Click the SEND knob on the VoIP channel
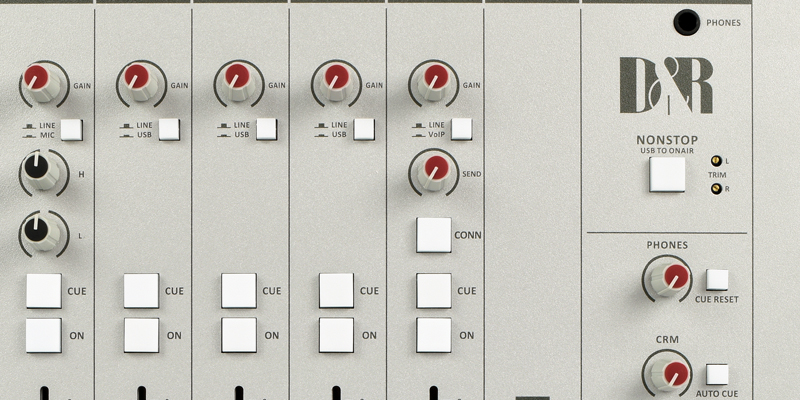The width and height of the screenshot is (800, 400). click(x=433, y=172)
